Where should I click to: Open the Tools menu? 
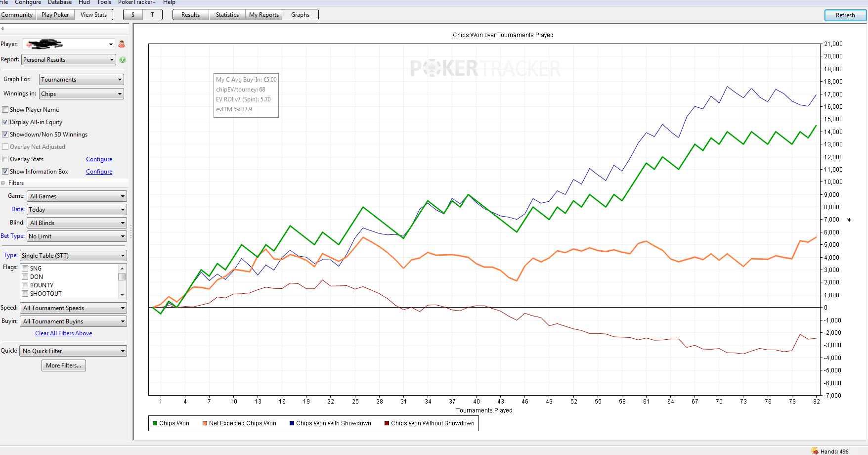104,2
